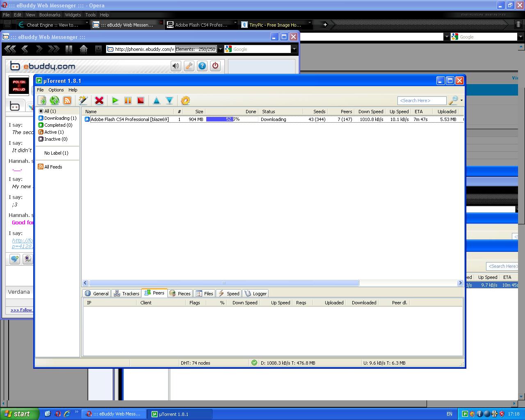The width and height of the screenshot is (525, 420).
Task: Click eBuddy sign out power icon
Action: pos(215,66)
